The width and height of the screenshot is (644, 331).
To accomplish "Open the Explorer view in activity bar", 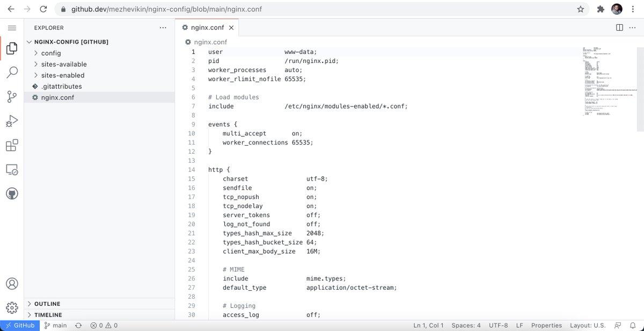I will pos(12,49).
